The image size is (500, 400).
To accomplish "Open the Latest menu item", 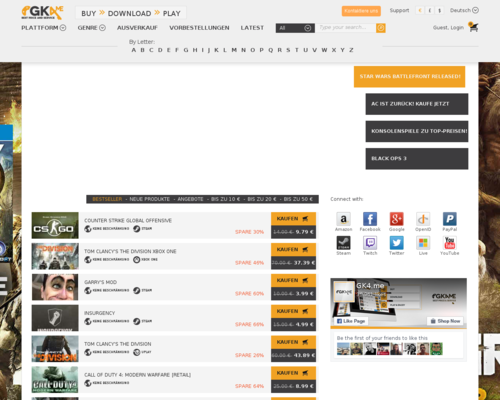I will (252, 28).
